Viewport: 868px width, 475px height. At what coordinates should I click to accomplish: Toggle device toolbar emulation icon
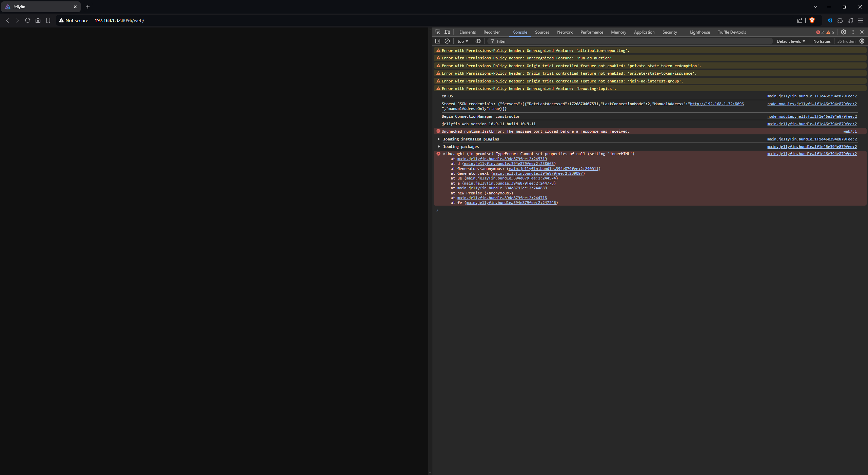coord(447,32)
